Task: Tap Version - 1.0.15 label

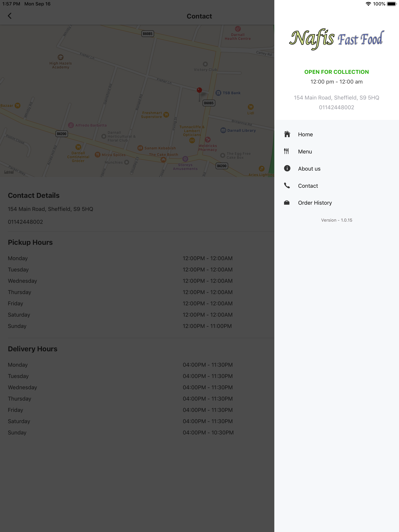Action: pos(336,220)
